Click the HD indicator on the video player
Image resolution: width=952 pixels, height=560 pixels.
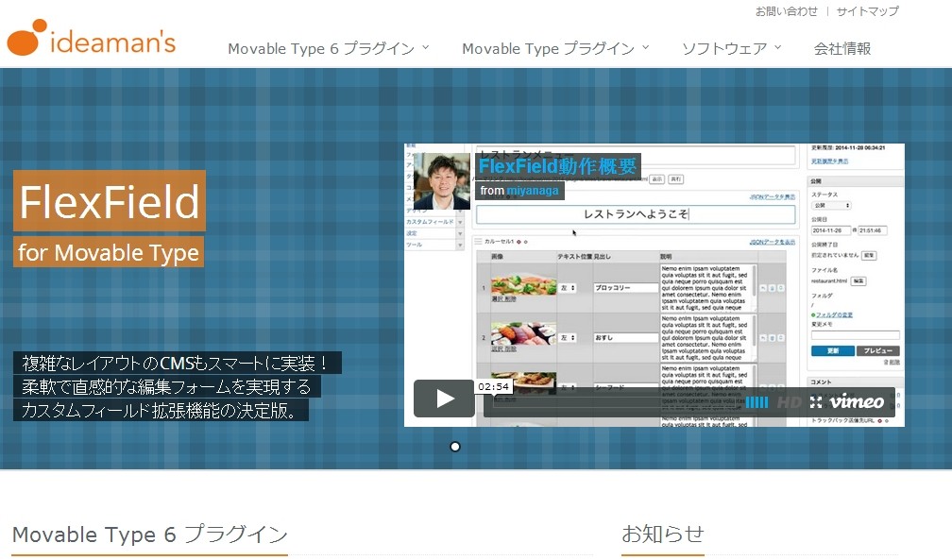tap(789, 401)
